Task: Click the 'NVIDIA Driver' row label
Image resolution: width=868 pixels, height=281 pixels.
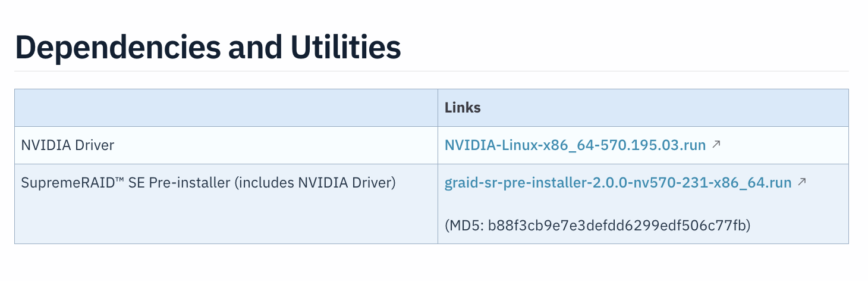Action: coord(68,145)
